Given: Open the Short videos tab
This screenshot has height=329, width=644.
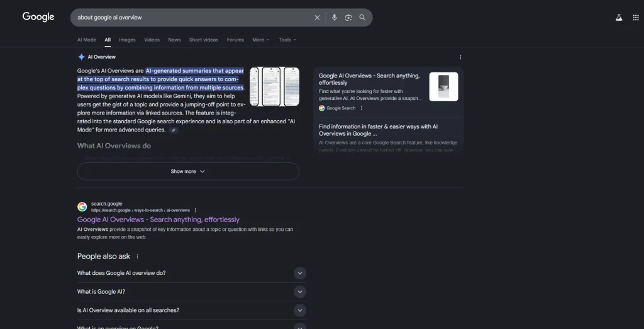Looking at the screenshot, I should 204,40.
